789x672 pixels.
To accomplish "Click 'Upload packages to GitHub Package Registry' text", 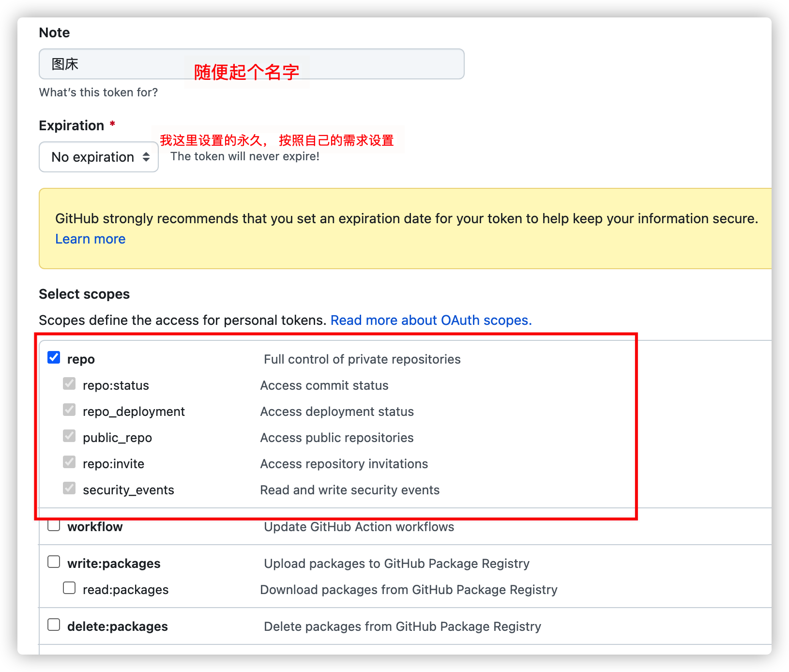I will pos(397,564).
